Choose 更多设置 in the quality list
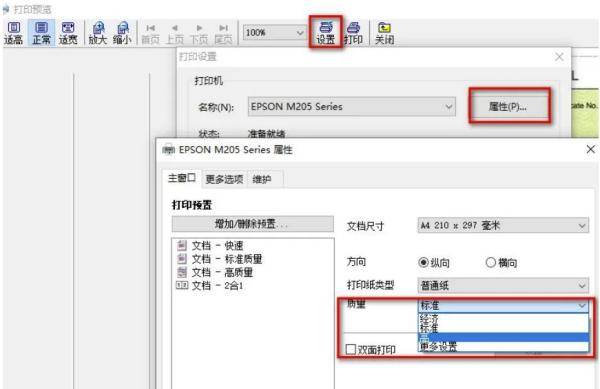This screenshot has width=600, height=389. pos(503,347)
